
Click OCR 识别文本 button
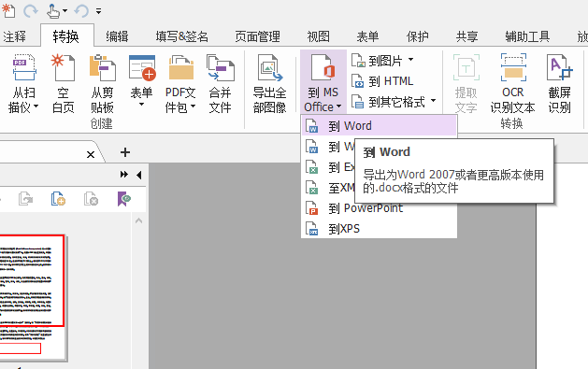point(512,84)
